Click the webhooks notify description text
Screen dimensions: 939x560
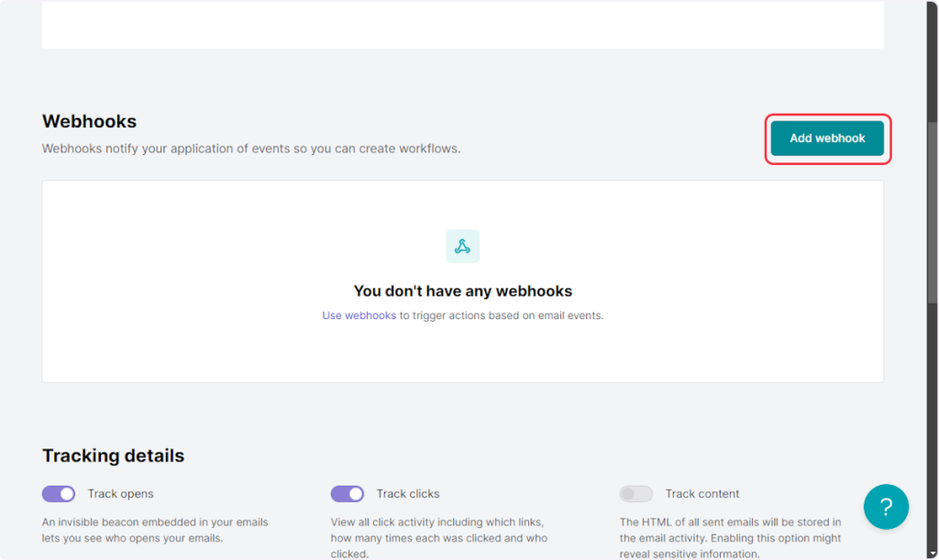pyautogui.click(x=251, y=148)
